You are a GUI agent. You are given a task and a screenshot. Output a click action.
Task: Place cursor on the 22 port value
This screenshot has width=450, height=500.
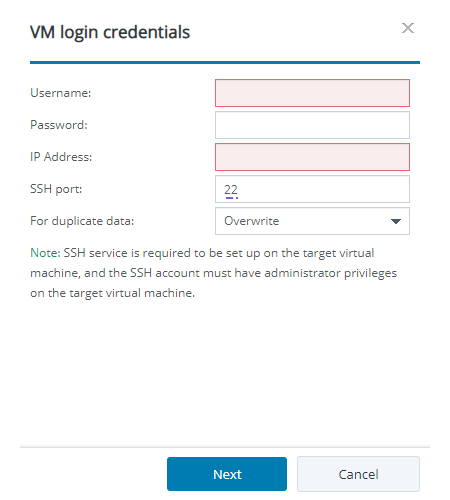(231, 190)
